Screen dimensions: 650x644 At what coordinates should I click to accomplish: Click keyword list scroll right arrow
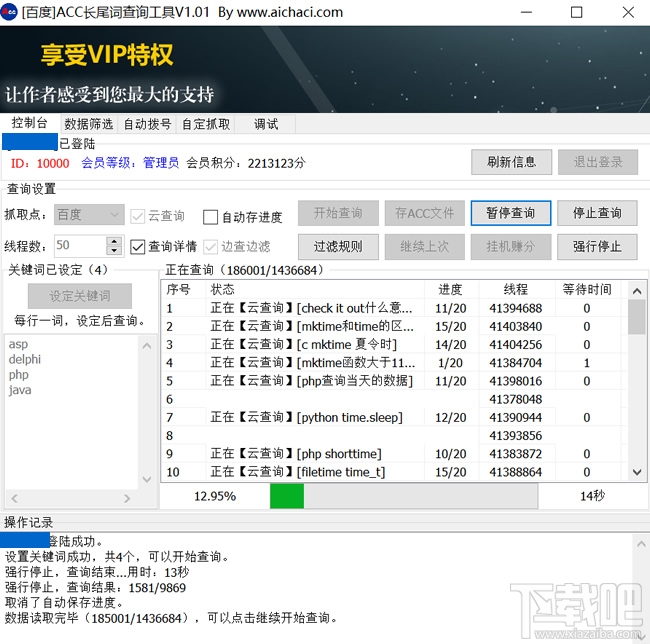pos(127,498)
